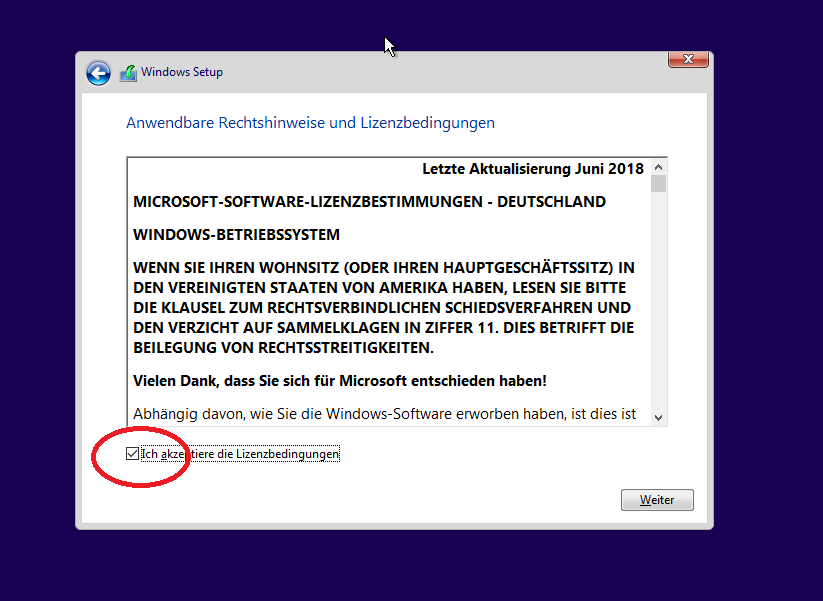Click the Windows Setup icon in title bar

click(128, 72)
